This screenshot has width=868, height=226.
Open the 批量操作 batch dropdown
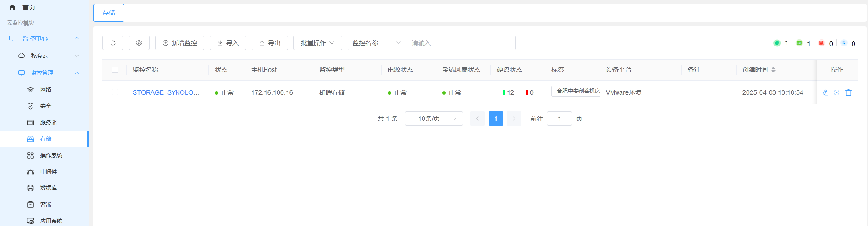pos(318,43)
